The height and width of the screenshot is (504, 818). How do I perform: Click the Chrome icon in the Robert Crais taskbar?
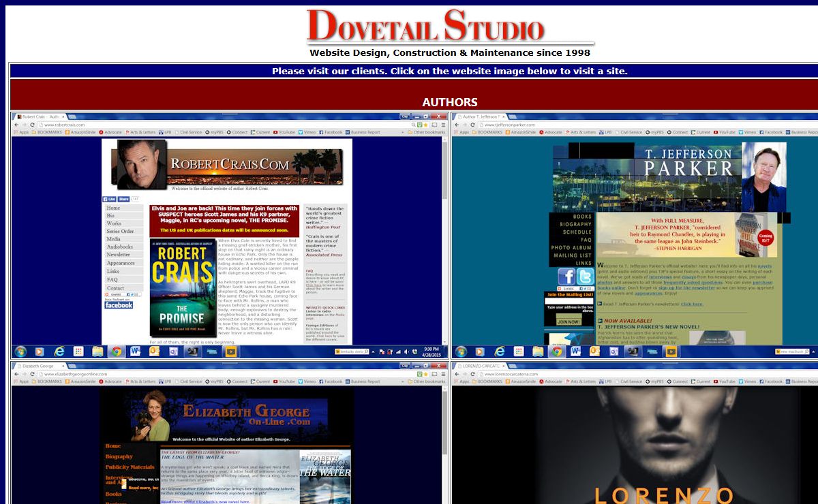[x=117, y=351]
